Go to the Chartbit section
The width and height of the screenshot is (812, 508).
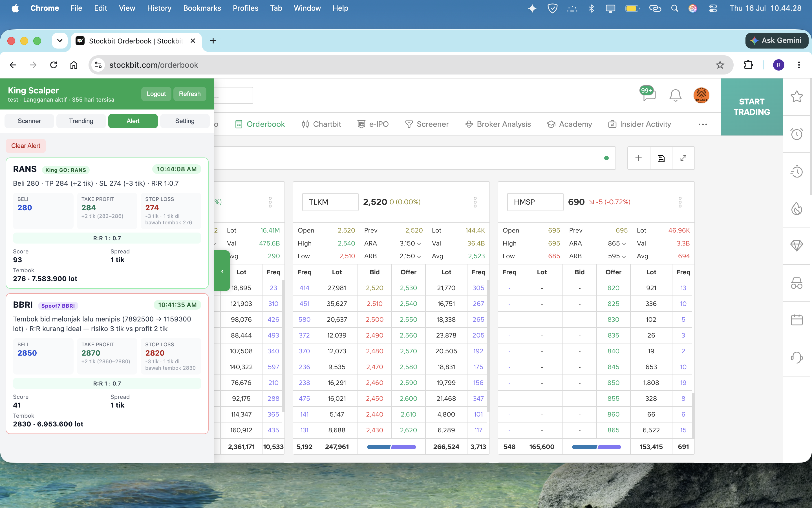321,124
